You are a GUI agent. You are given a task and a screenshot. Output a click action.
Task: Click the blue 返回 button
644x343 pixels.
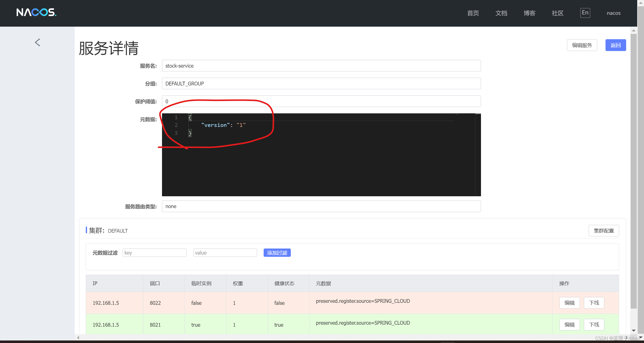point(616,45)
